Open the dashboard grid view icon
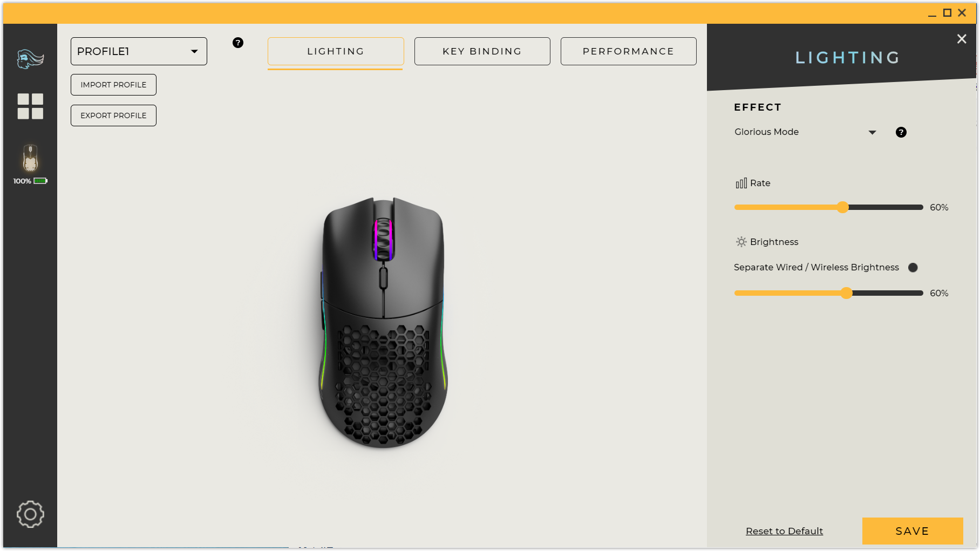 tap(30, 106)
